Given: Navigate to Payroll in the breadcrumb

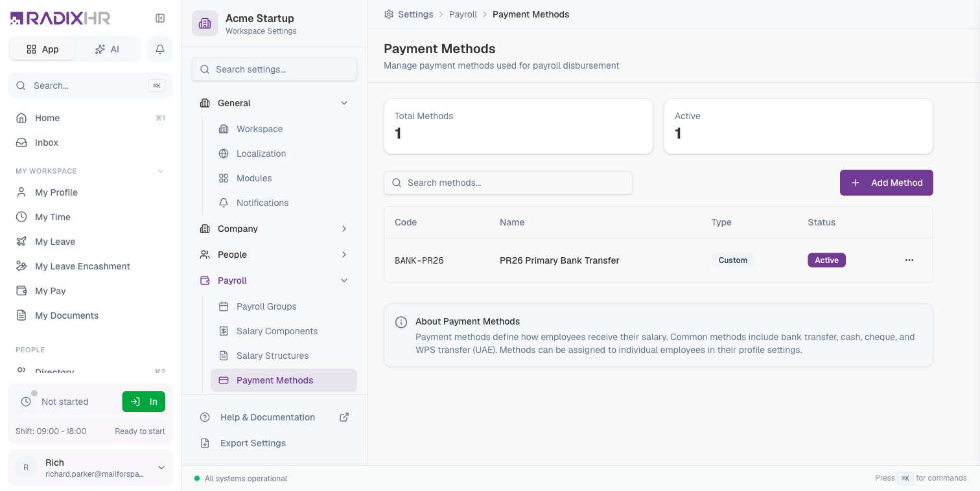Looking at the screenshot, I should pyautogui.click(x=463, y=14).
